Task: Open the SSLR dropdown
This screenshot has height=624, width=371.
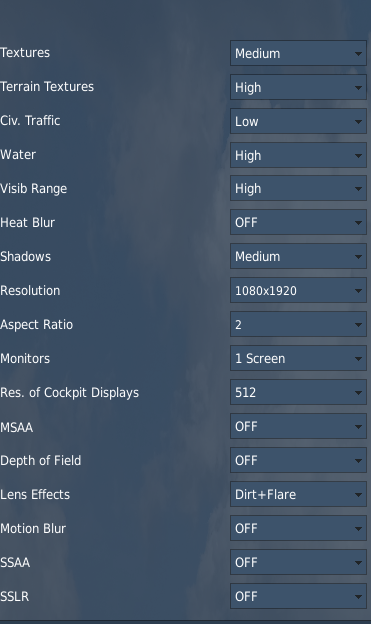Action: pos(298,596)
